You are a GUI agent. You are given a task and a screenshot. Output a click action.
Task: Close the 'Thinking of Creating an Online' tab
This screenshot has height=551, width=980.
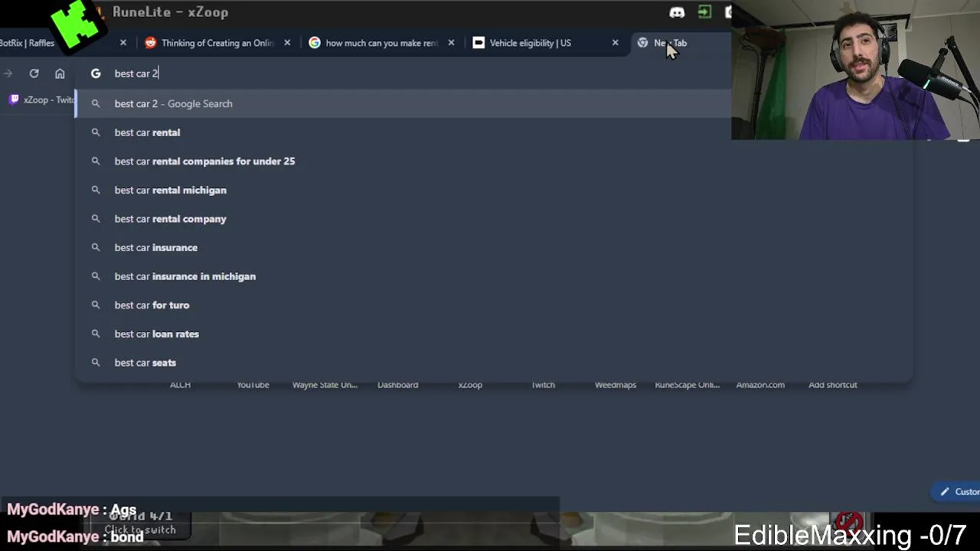pyautogui.click(x=287, y=43)
